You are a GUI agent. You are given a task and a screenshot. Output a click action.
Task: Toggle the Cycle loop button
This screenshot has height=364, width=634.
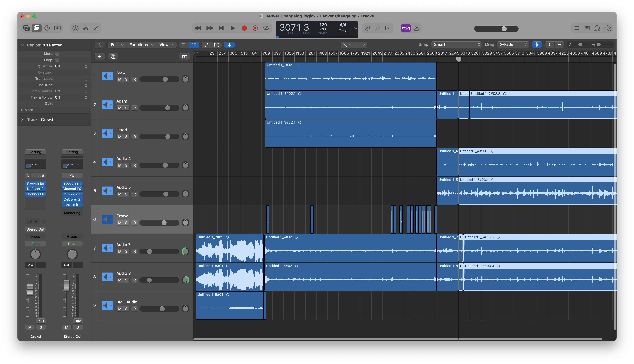coord(266,28)
